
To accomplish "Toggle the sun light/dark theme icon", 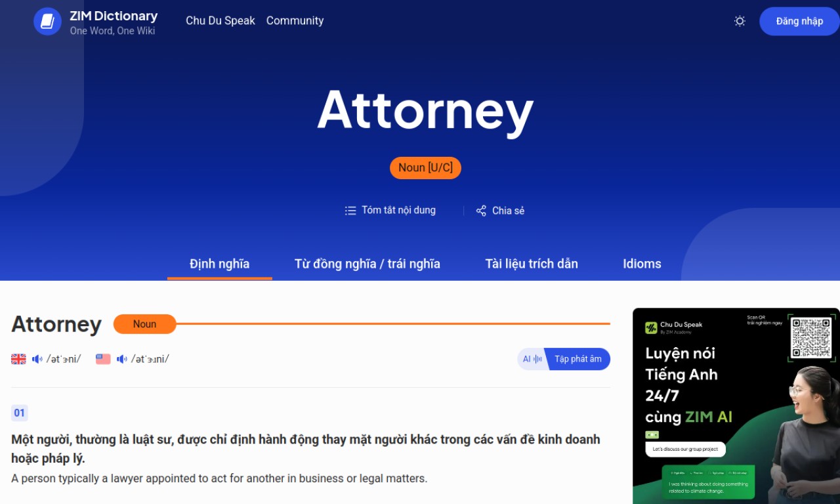I will coord(740,21).
